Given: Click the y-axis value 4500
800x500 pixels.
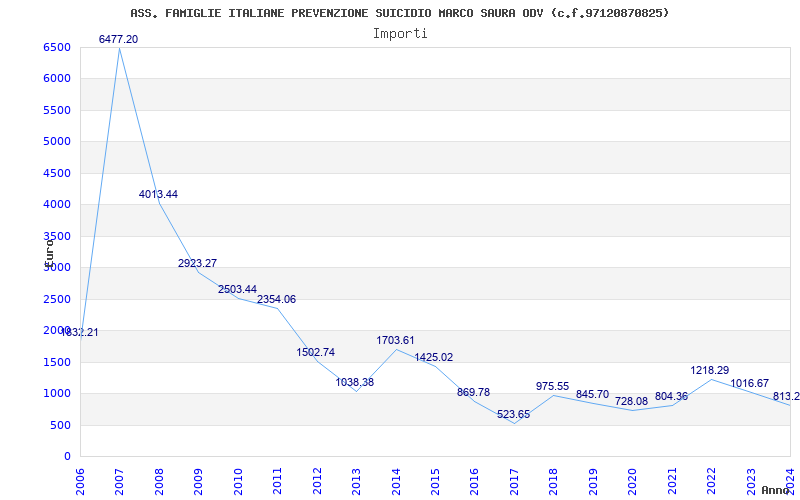Looking at the screenshot, I should (57, 173).
